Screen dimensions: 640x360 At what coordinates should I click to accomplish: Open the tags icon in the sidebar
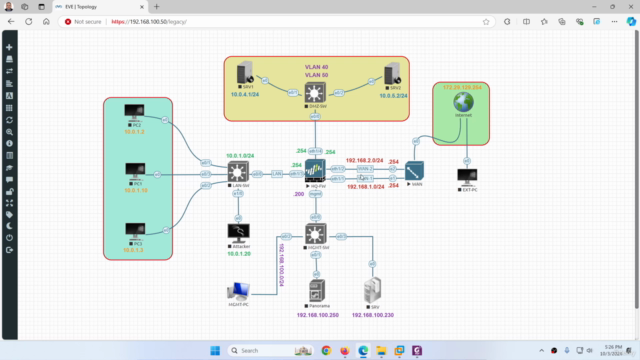point(9,215)
